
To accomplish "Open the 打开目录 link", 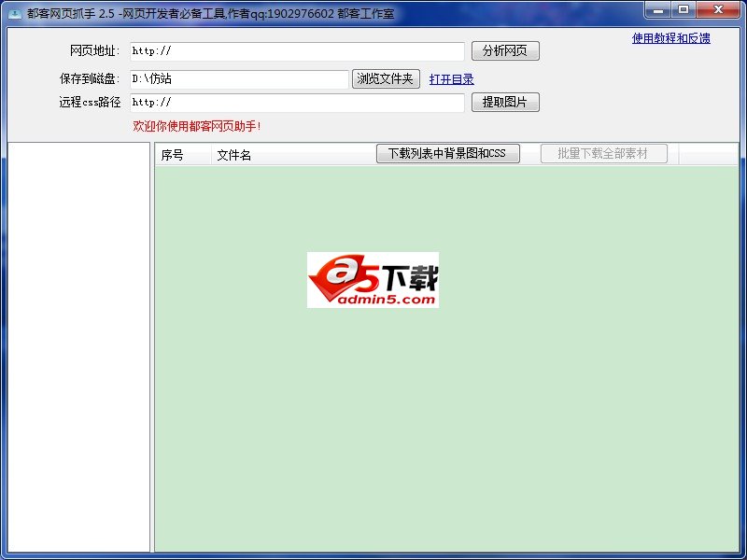I will click(452, 79).
